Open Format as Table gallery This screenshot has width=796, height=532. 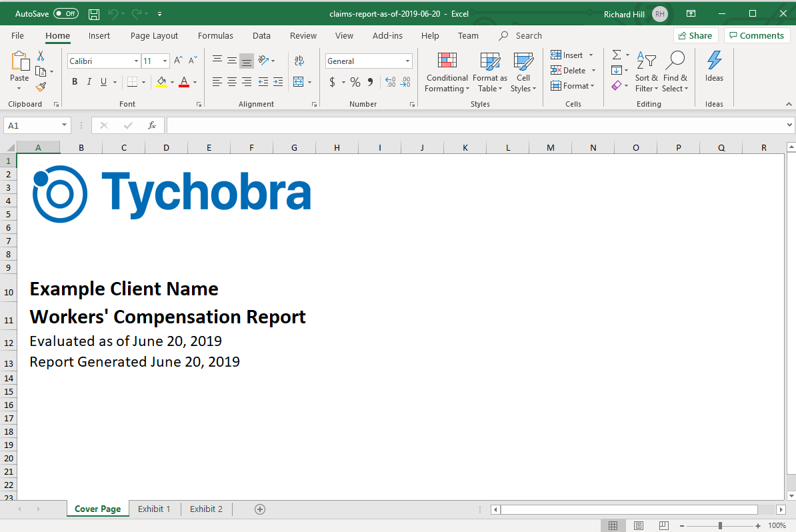[490, 73]
